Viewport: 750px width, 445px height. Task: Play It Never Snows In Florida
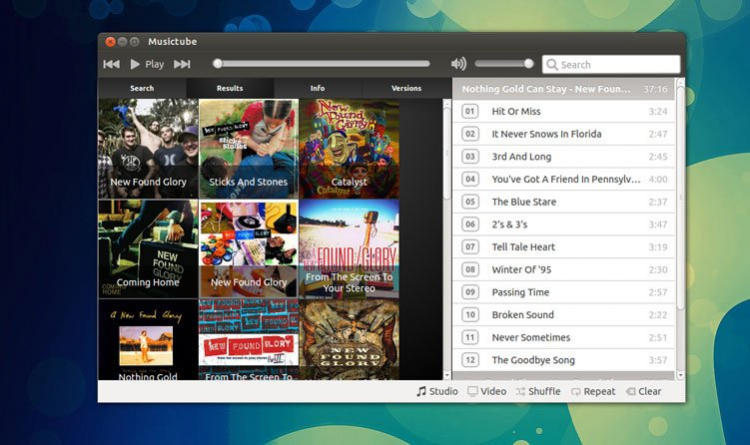coord(563,134)
